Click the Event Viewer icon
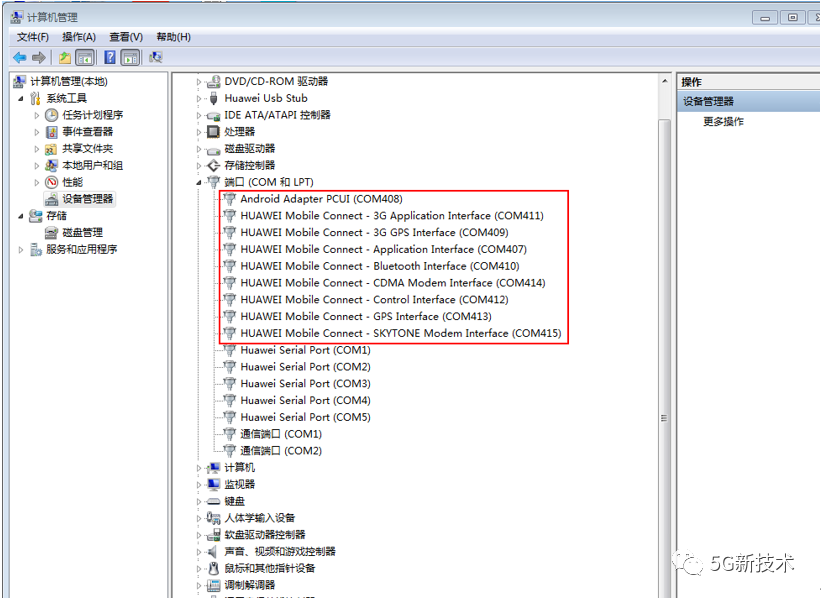 coord(51,131)
